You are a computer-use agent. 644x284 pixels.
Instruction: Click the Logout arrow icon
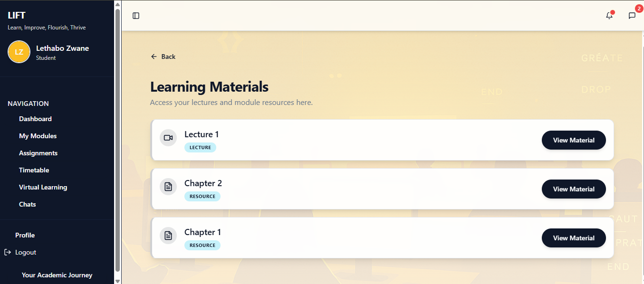click(x=8, y=252)
